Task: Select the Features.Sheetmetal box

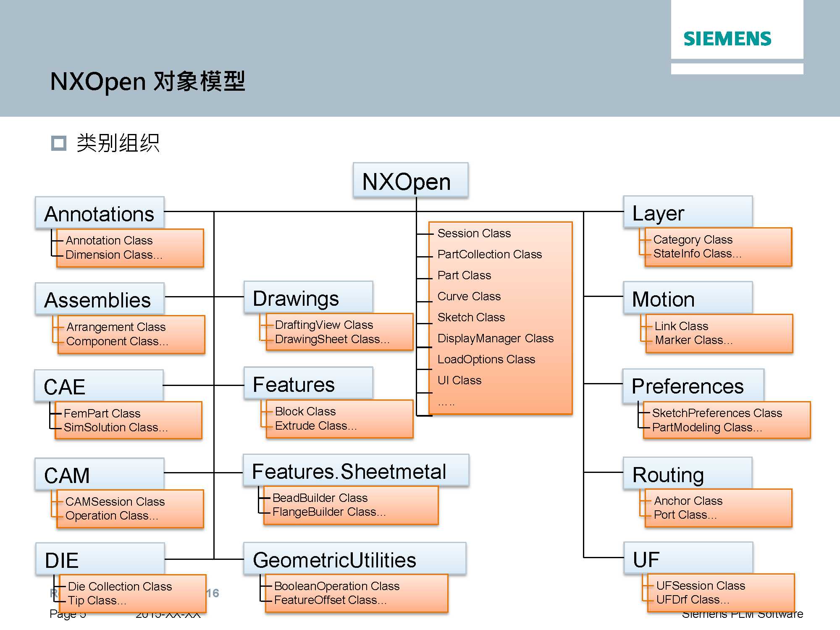Action: coord(356,470)
